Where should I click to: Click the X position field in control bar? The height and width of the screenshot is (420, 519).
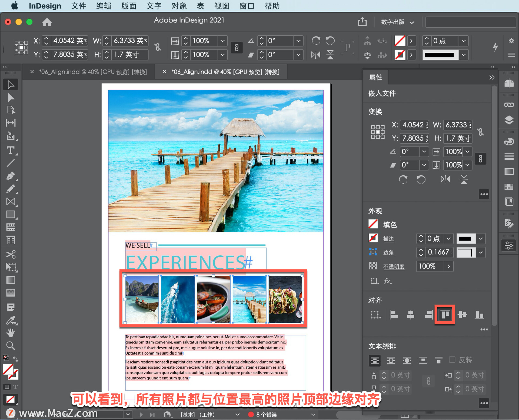(x=70, y=41)
